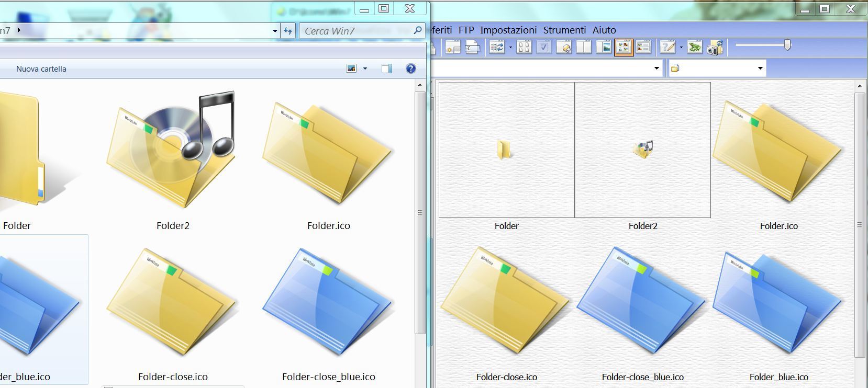Select Folder.ico thumbnail in Explorer
The height and width of the screenshot is (388, 868).
(x=328, y=152)
